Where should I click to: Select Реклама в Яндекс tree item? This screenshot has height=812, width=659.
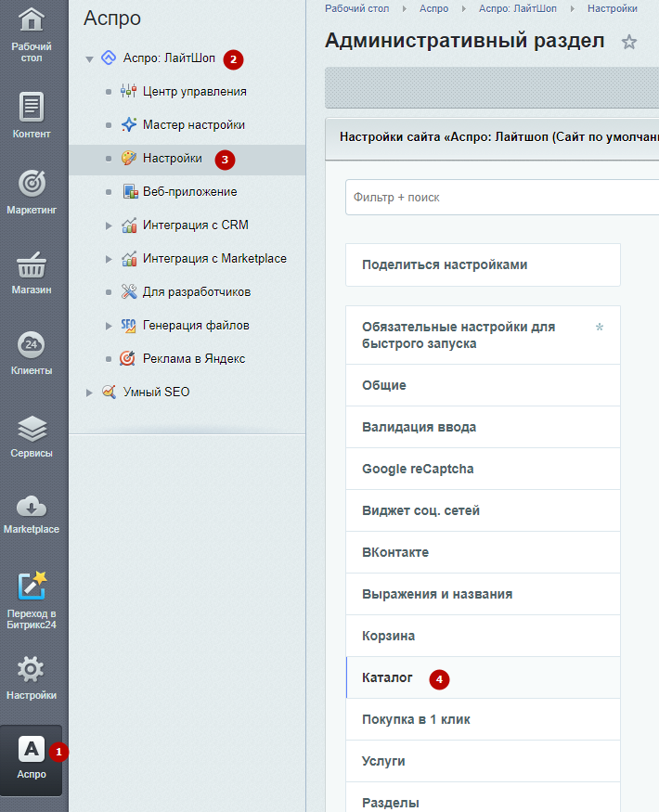(194, 358)
